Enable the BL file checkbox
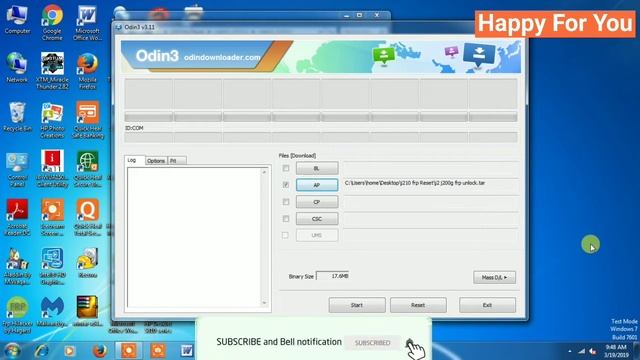Screen dimensions: 640x360 pyautogui.click(x=286, y=168)
